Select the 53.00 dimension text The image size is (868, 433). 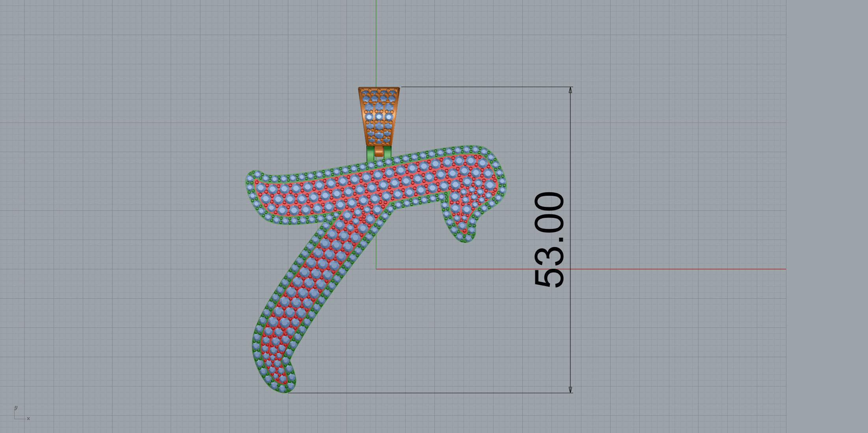[x=549, y=240]
